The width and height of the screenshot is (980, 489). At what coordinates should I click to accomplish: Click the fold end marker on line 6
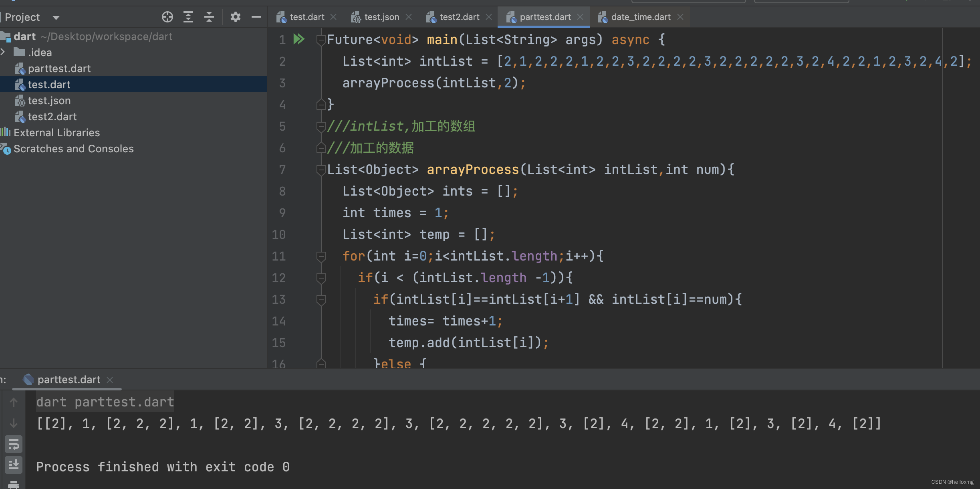pyautogui.click(x=321, y=148)
